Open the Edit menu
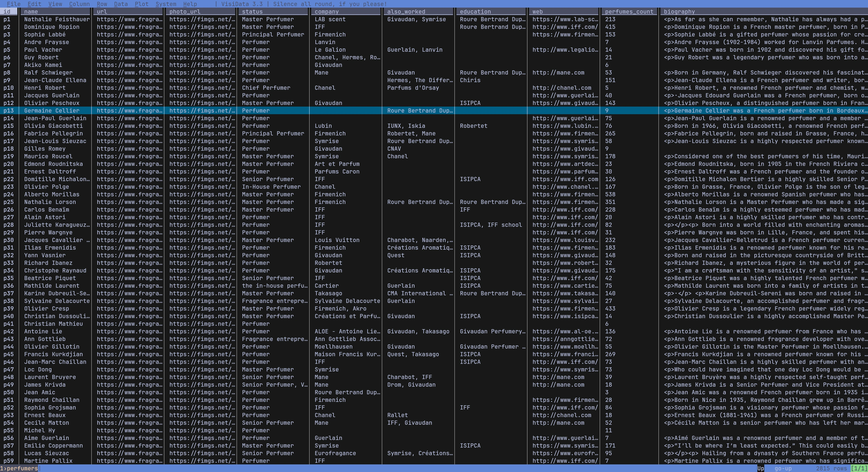The width and height of the screenshot is (868, 472). coord(34,4)
